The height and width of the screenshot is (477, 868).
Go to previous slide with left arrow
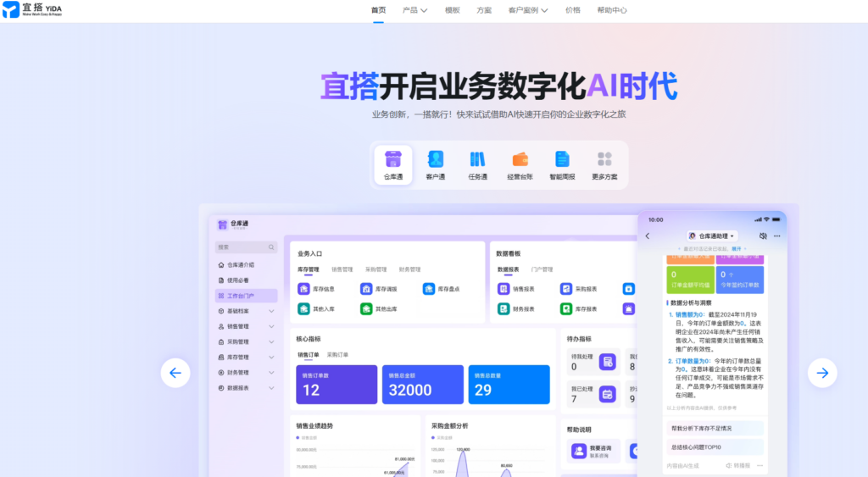tap(175, 373)
